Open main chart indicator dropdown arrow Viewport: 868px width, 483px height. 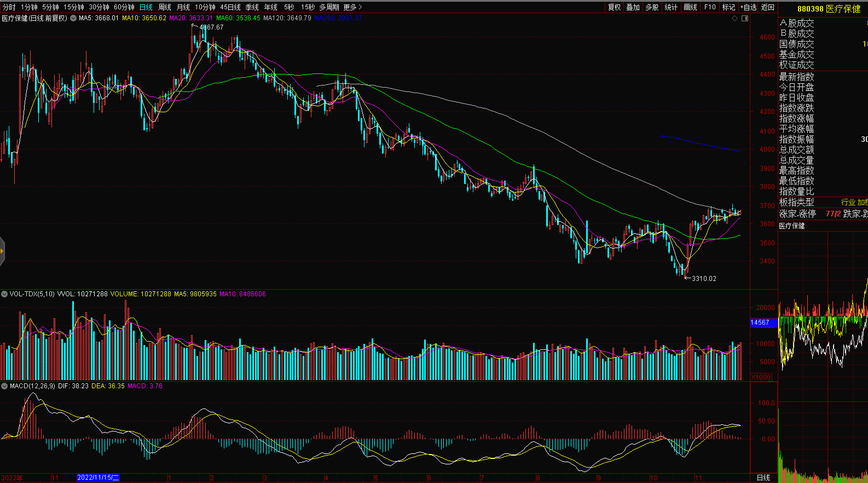coord(73,18)
